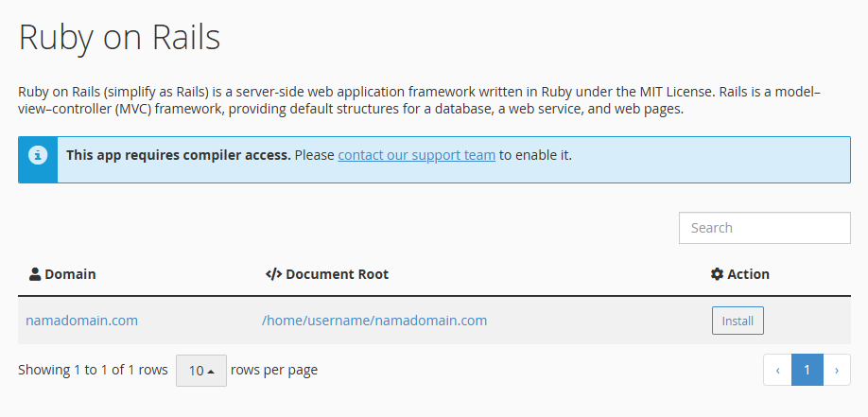Select the Action column header text
The height and width of the screenshot is (417, 868).
(748, 274)
